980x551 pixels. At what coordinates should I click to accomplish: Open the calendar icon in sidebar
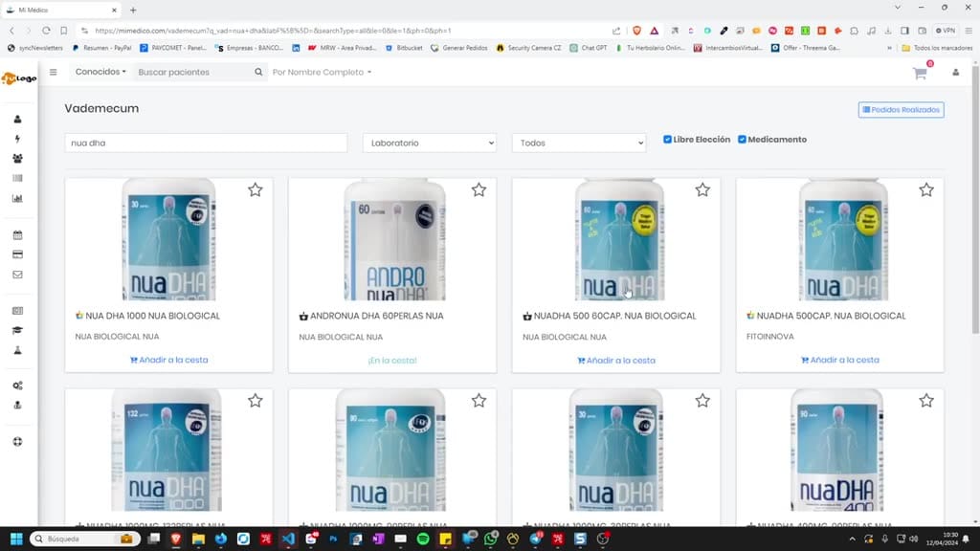(17, 235)
